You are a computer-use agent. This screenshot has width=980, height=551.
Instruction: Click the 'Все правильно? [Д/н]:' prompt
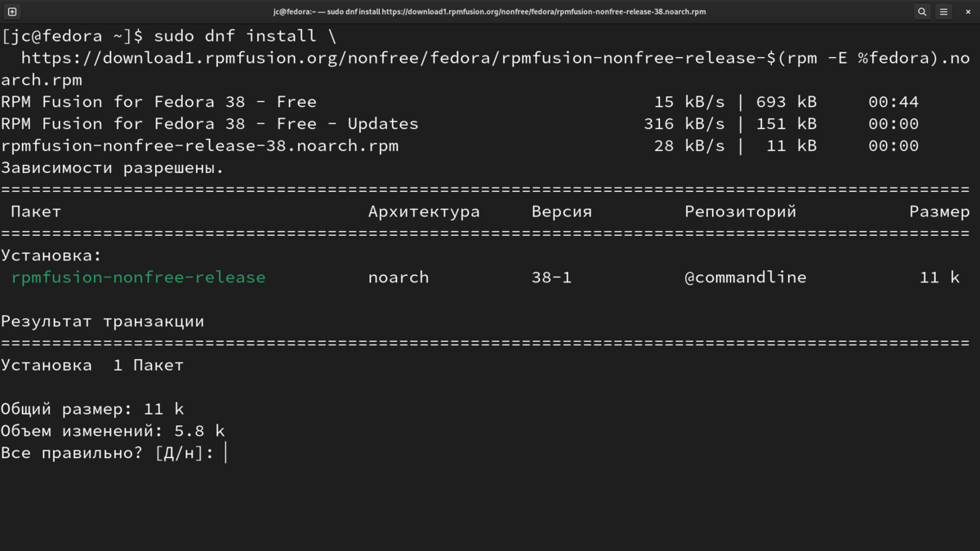(108, 453)
